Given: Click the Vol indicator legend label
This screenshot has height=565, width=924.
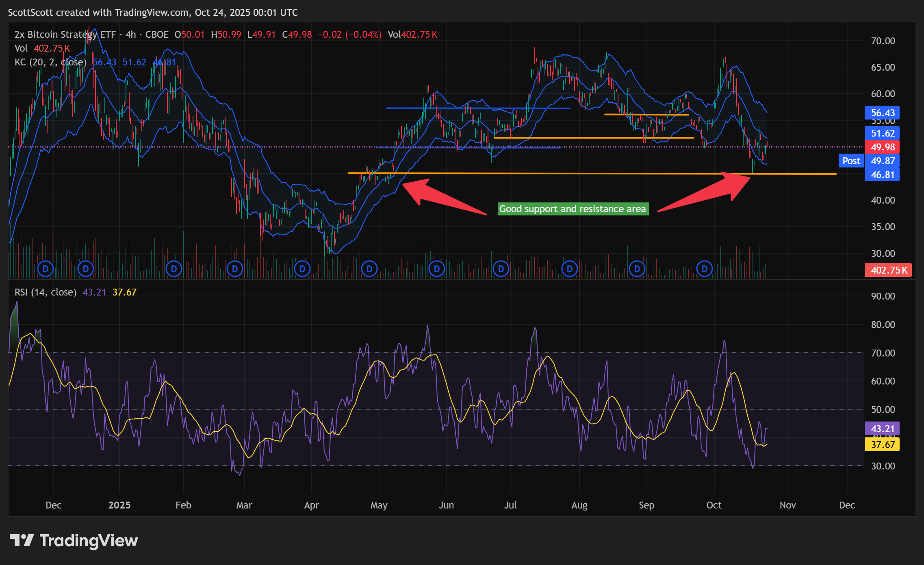Looking at the screenshot, I should tap(21, 48).
